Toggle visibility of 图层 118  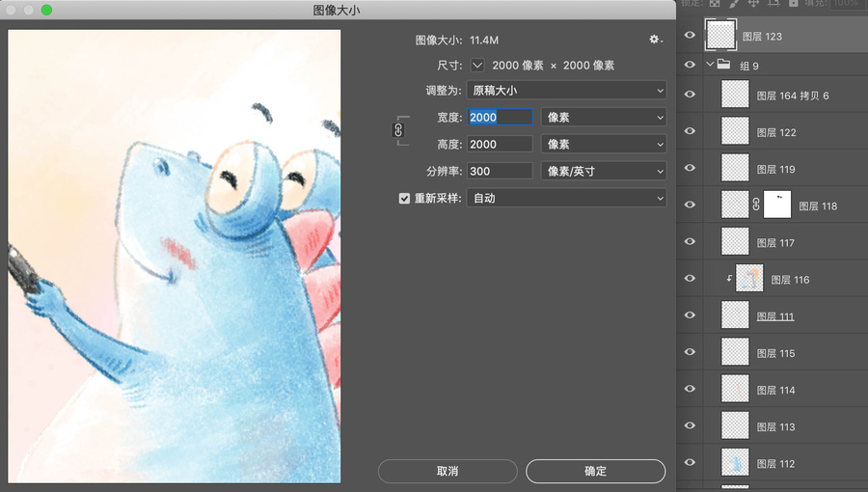tap(690, 205)
